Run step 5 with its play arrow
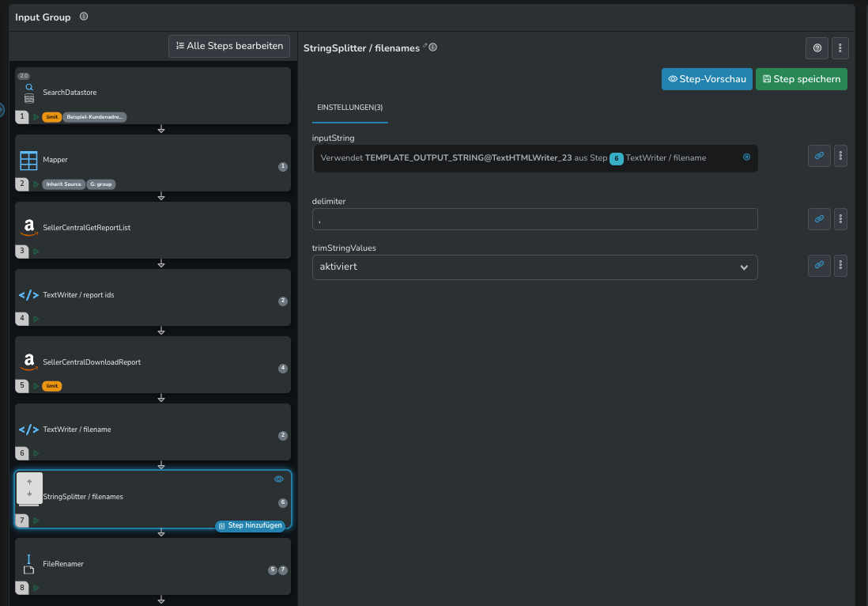 (x=36, y=385)
